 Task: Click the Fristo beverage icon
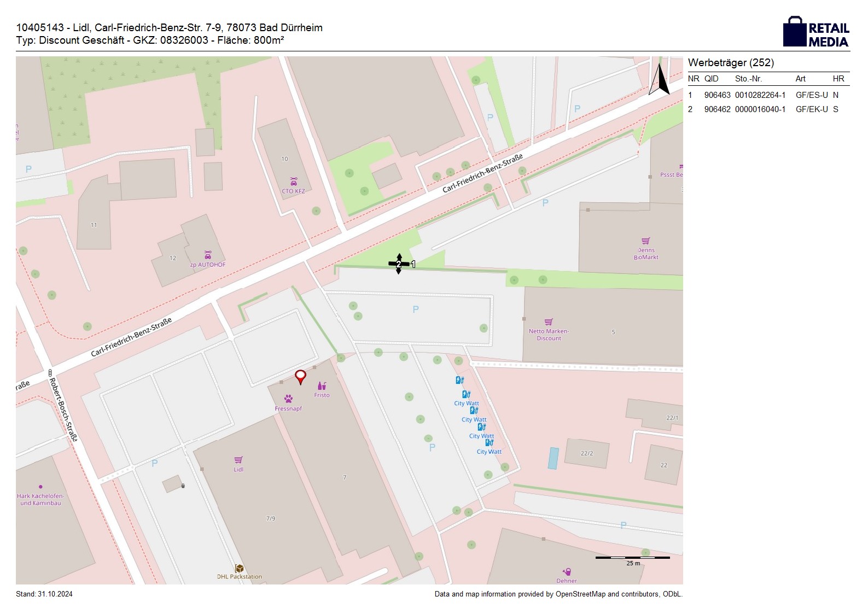pyautogui.click(x=322, y=386)
